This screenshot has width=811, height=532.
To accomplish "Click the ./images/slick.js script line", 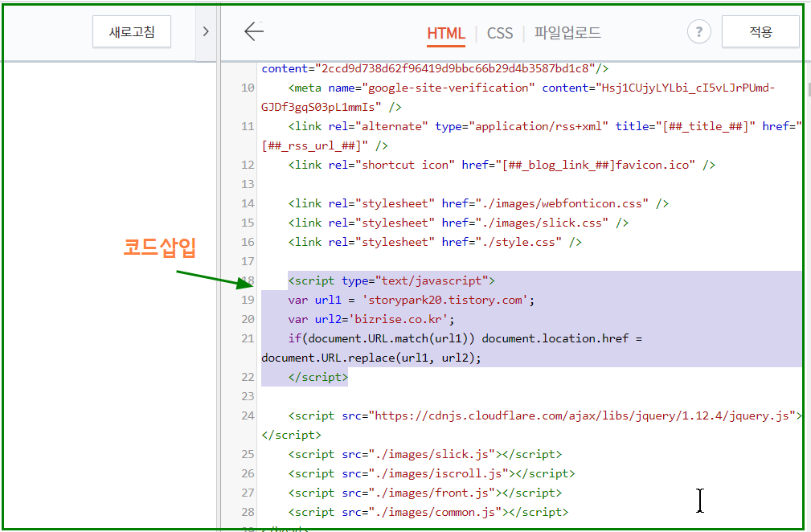I will pos(424,454).
